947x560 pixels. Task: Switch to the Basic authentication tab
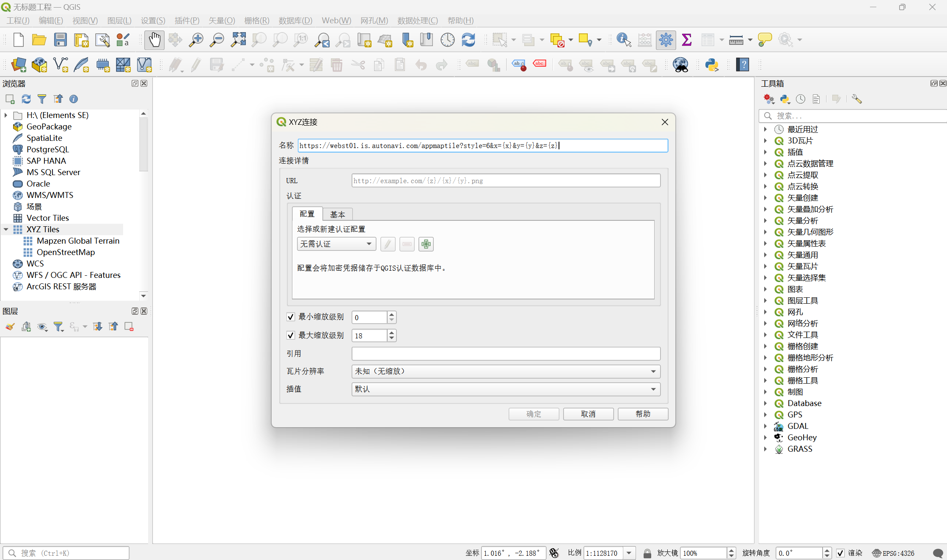tap(337, 214)
